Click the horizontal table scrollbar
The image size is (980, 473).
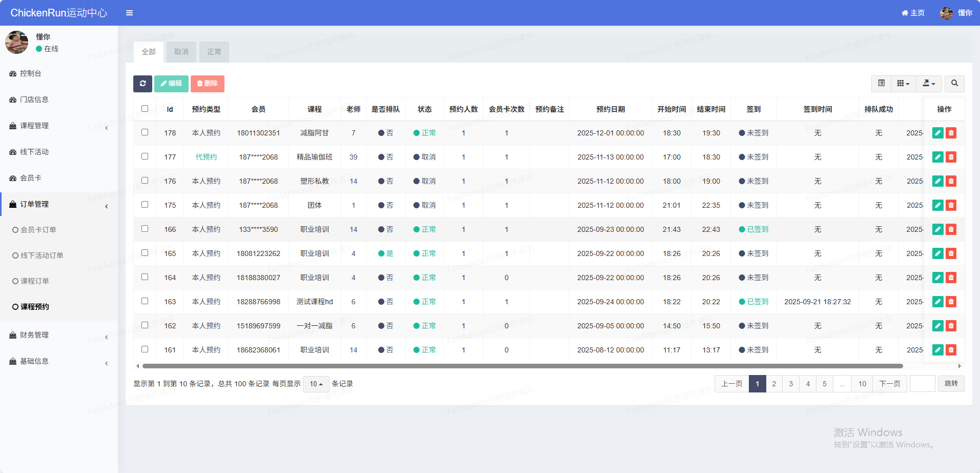coord(522,366)
